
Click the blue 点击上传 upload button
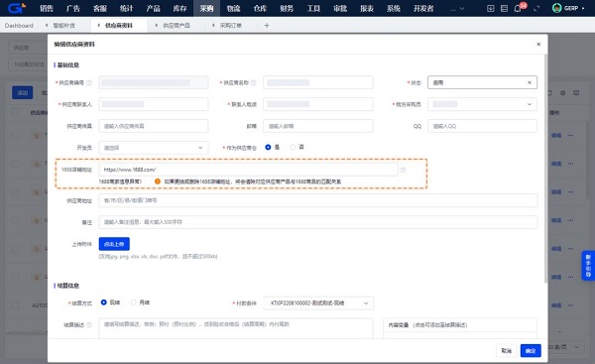pyautogui.click(x=114, y=244)
